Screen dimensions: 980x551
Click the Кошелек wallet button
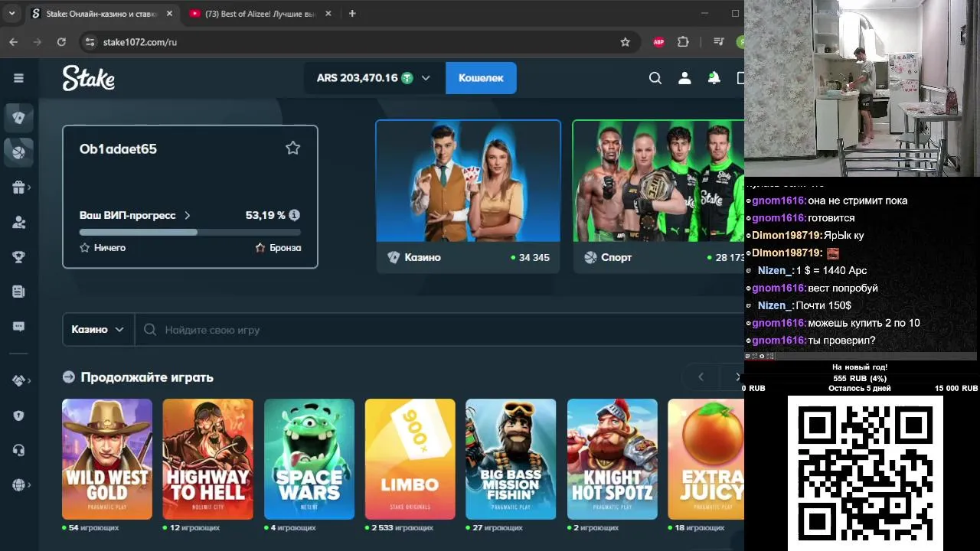pos(481,78)
